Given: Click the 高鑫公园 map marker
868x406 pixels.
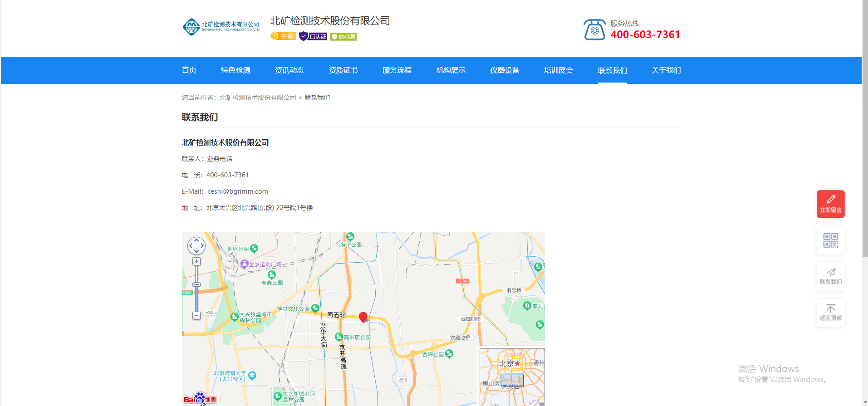Looking at the screenshot, I should point(272,274).
